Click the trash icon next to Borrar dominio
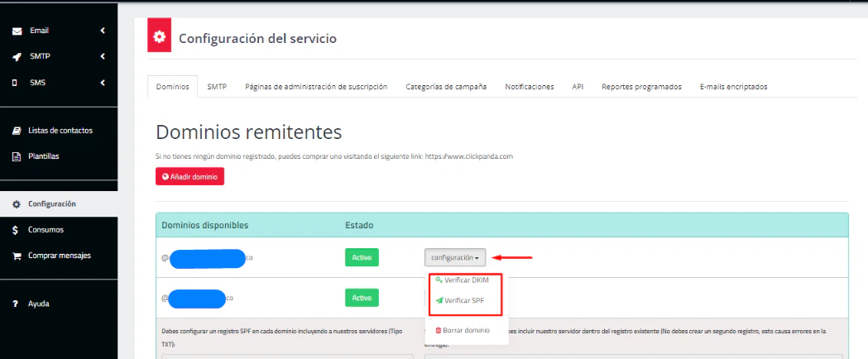This screenshot has height=359, width=868. [x=438, y=330]
